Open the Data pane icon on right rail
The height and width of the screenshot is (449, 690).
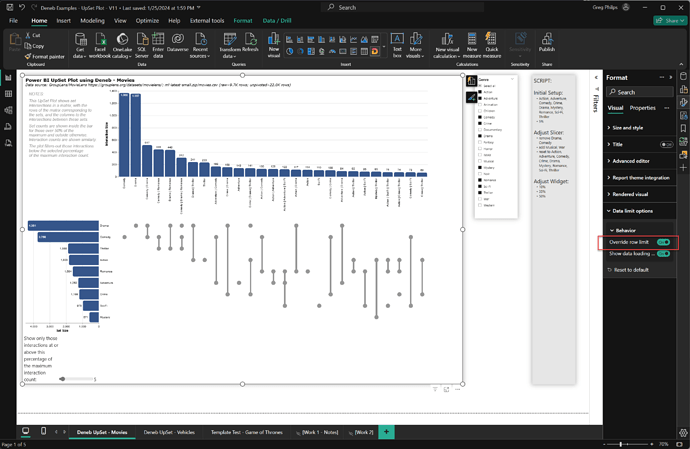click(x=683, y=76)
